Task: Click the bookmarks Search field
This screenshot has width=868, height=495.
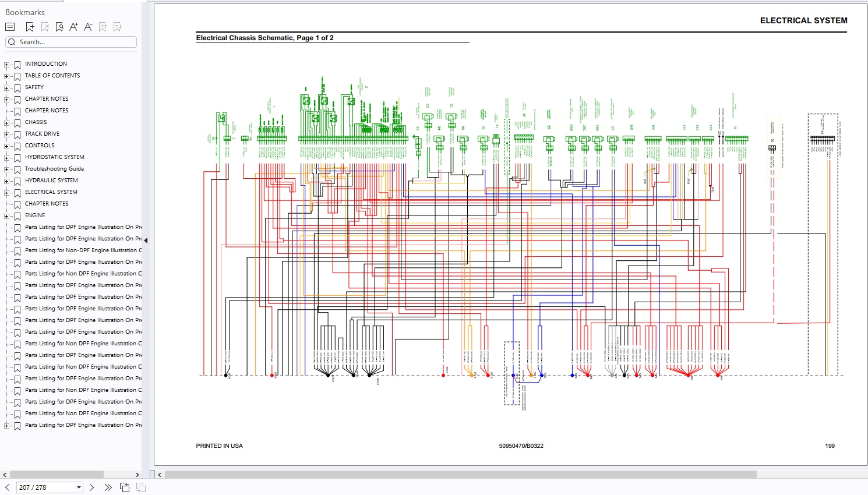Action: (71, 42)
